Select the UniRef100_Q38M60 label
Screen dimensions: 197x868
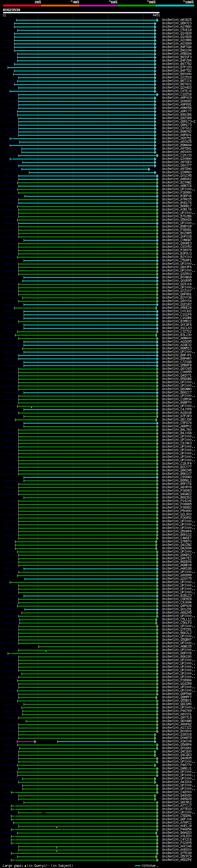(x=176, y=172)
